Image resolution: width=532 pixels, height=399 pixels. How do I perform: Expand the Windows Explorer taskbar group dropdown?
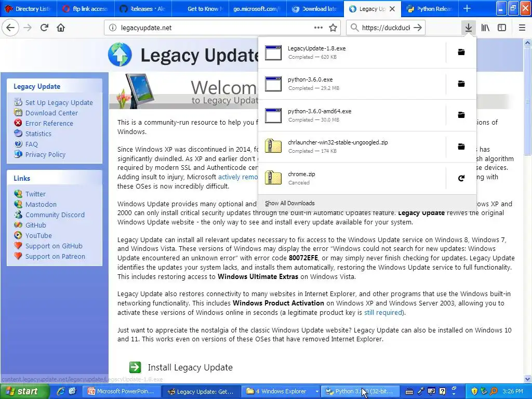pyautogui.click(x=317, y=391)
